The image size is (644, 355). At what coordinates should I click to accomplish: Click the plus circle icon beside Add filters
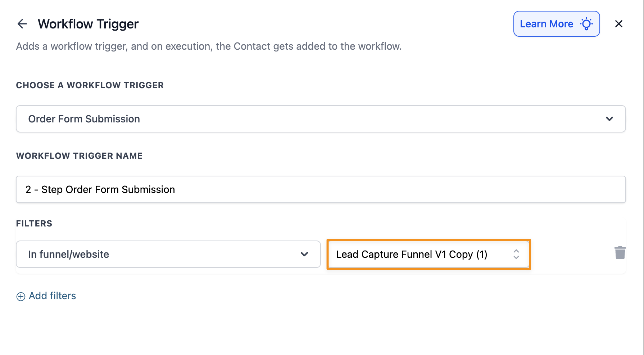21,296
